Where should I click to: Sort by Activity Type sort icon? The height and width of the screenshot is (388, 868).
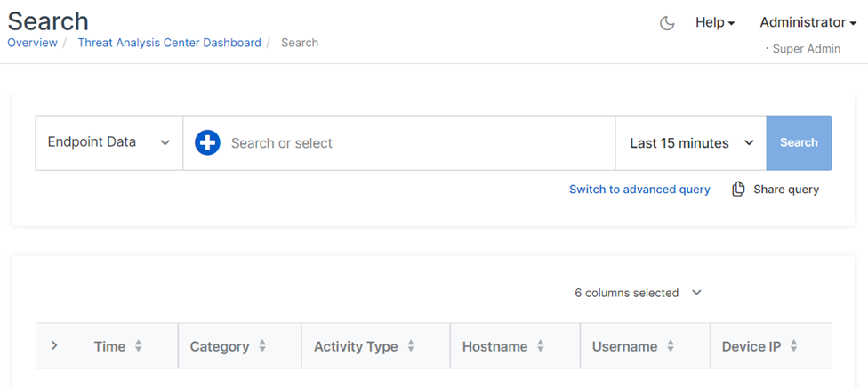click(x=411, y=346)
